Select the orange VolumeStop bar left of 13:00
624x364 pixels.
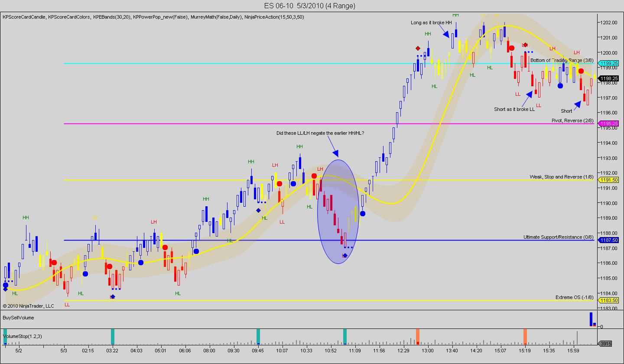coord(418,337)
